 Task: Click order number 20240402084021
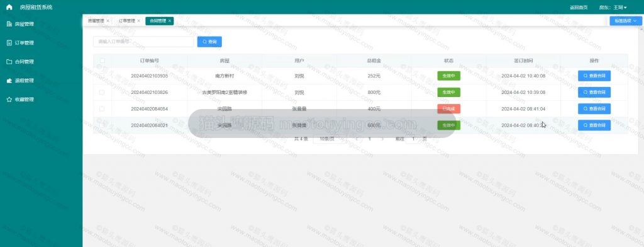pos(150,125)
